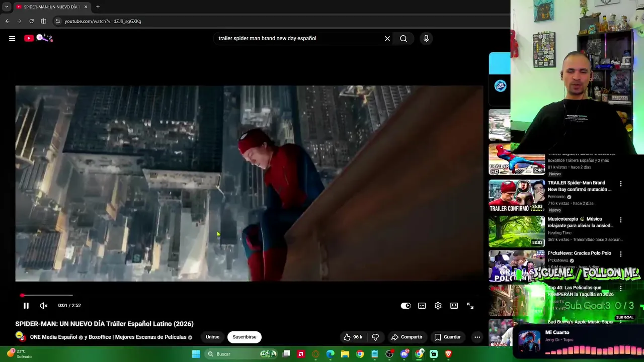
Task: Open Task View from the taskbar
Action: pyautogui.click(x=286, y=354)
